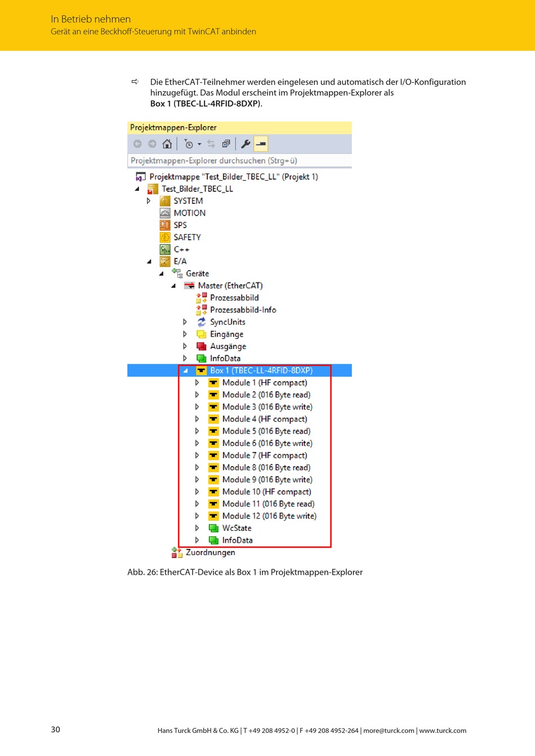Click the Master (EtherCAT) device icon
This screenshot has width=535, height=756.
tap(189, 286)
